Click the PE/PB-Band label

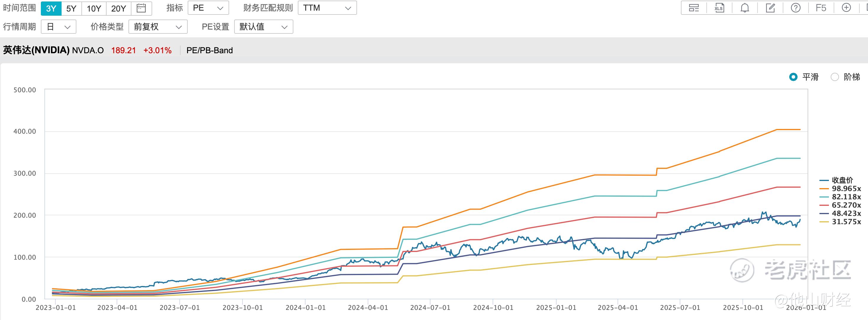tap(210, 51)
